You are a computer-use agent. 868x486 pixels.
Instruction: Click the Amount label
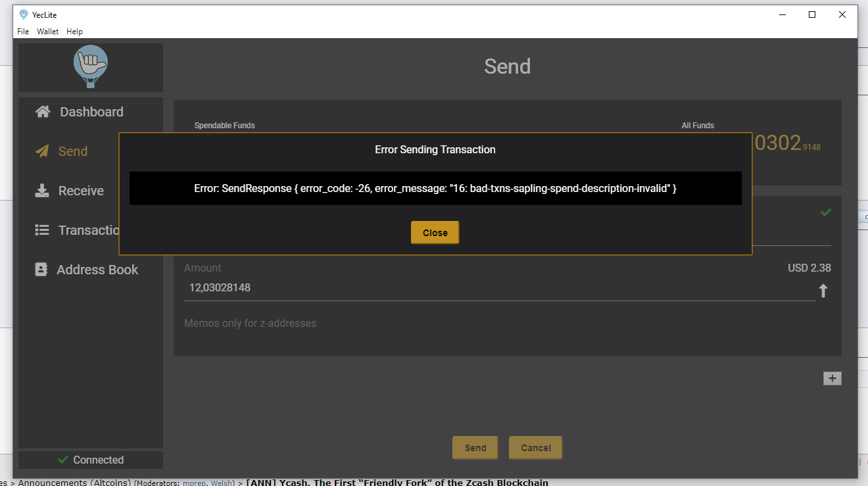203,268
